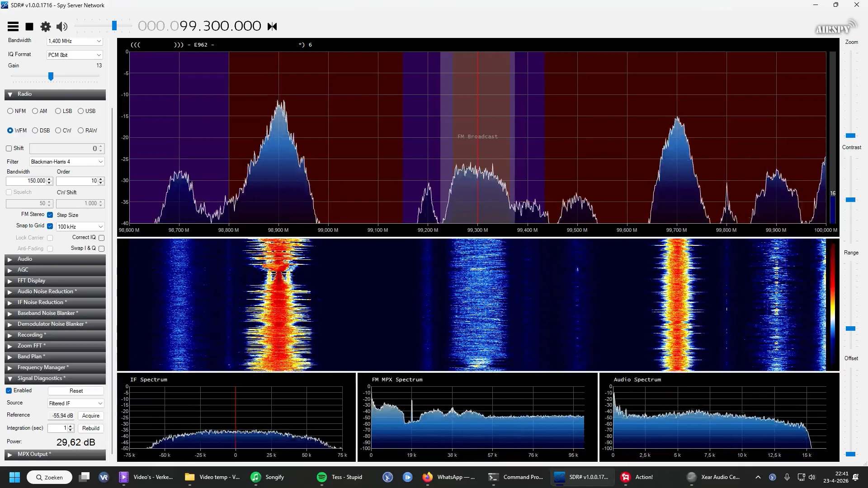Expand the Audio Noise Reduction panel
Image resolution: width=868 pixels, height=488 pixels.
coord(55,292)
